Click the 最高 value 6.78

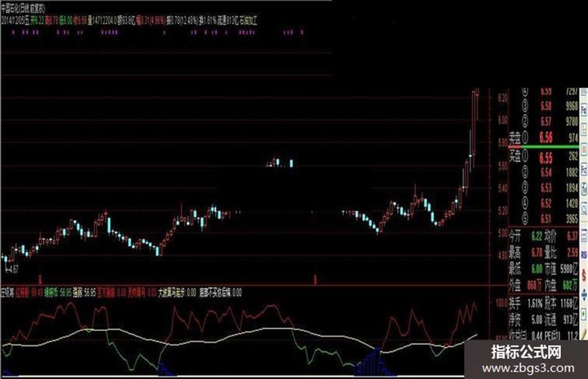[537, 253]
